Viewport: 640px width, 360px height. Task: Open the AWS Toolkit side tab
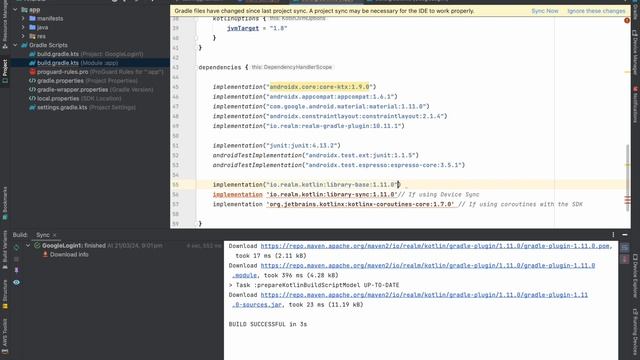pos(5,336)
